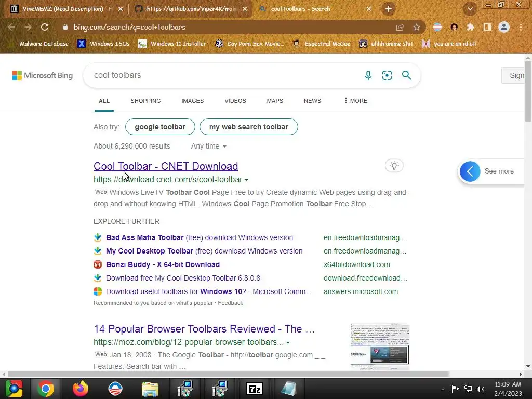Close the VineMEMZ tab

pyautogui.click(x=121, y=9)
